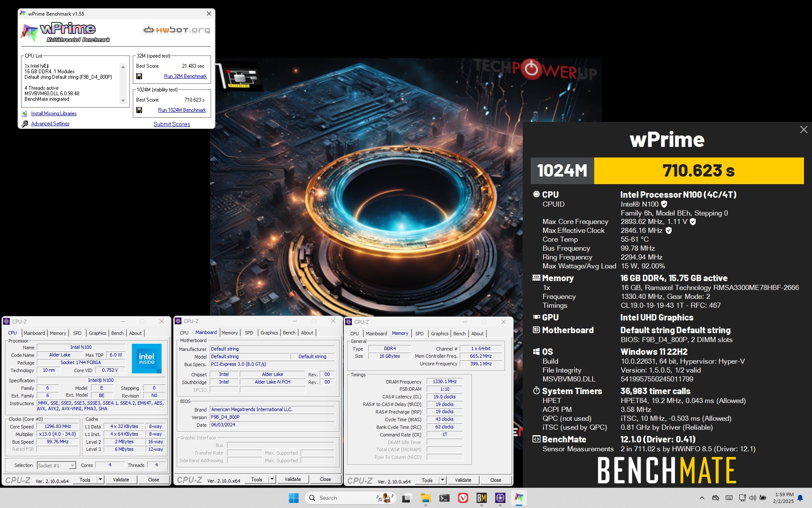Click the verified shield next to 2846.16 MHz
Viewport: 812px width, 508px height.
coord(669,231)
